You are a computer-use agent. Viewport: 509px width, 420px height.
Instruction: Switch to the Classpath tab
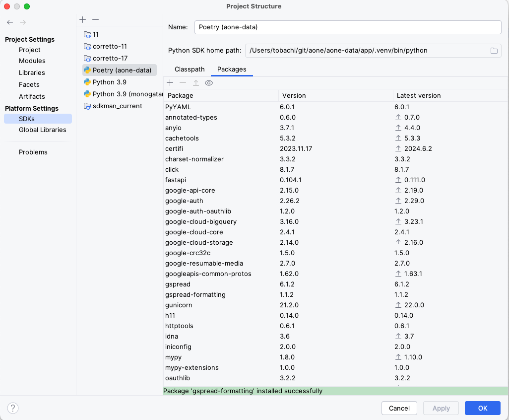[190, 69]
